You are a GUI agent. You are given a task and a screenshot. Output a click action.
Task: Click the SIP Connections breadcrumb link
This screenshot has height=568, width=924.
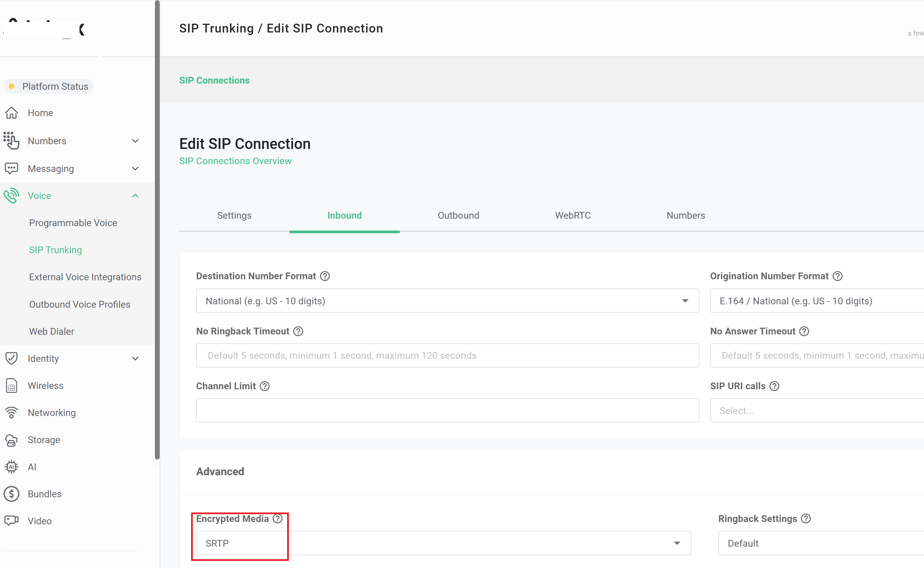click(214, 80)
